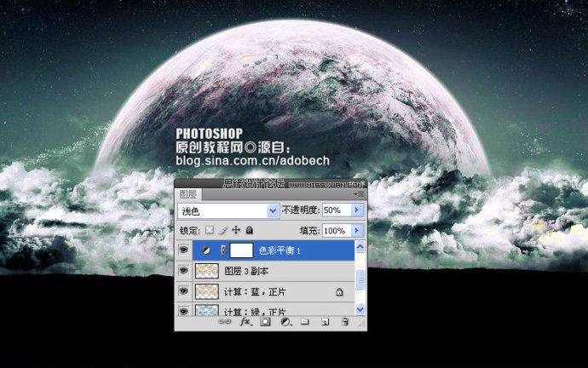The height and width of the screenshot is (368, 588).
Task: Create new fill or adjustment layer
Action: coord(286,321)
